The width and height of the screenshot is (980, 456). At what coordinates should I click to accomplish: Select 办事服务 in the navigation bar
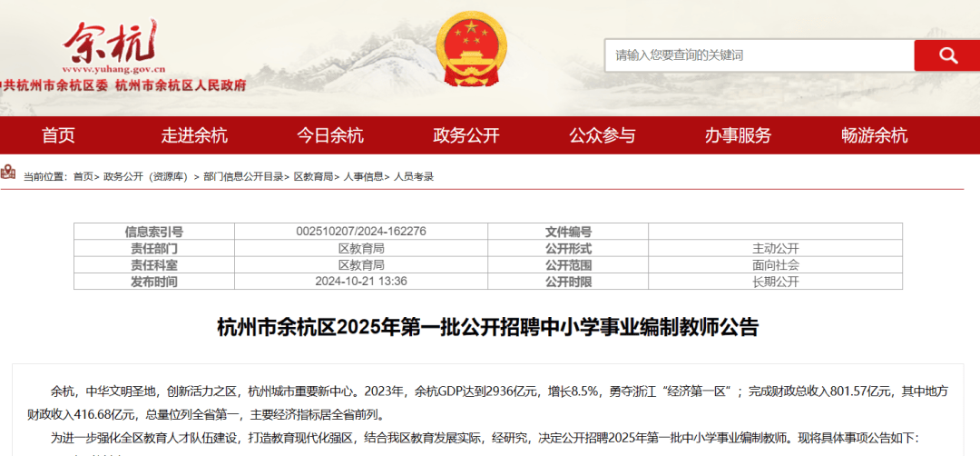click(x=738, y=136)
